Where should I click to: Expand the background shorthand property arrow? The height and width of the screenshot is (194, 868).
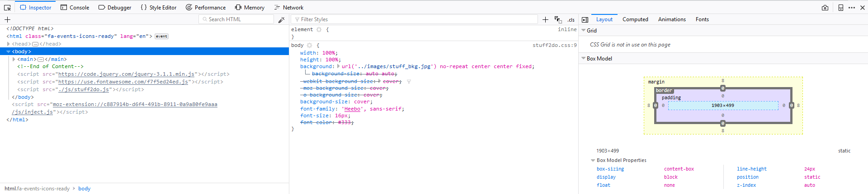(339, 66)
